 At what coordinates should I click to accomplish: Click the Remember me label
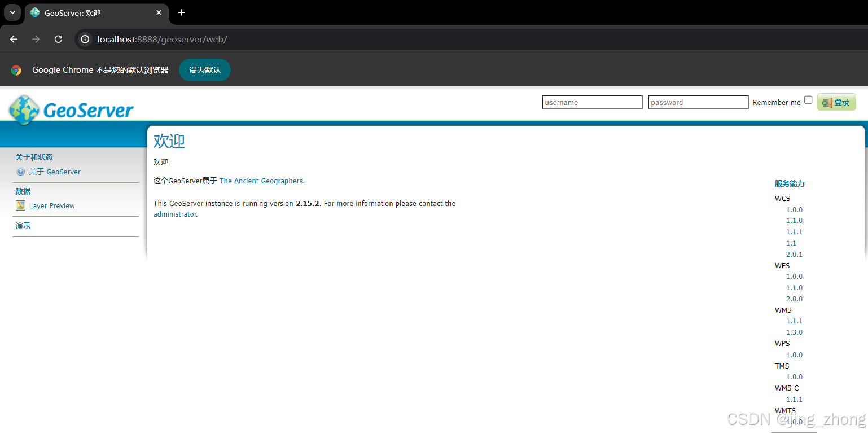click(x=777, y=103)
